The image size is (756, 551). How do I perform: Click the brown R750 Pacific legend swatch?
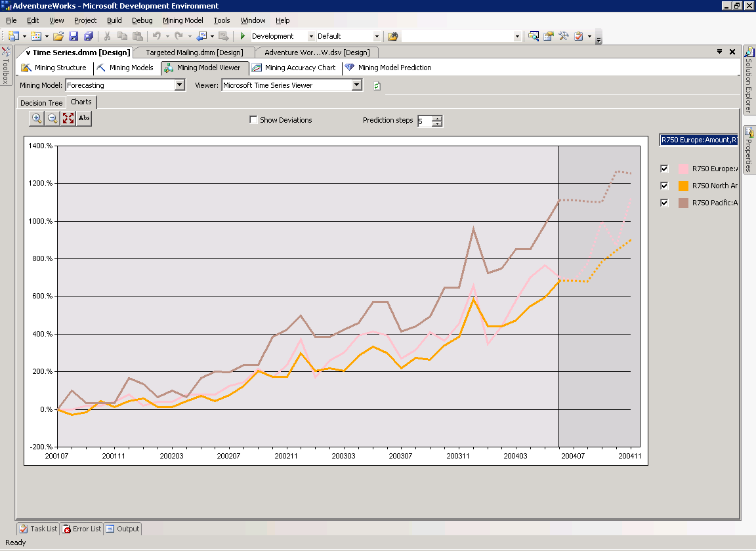click(683, 203)
